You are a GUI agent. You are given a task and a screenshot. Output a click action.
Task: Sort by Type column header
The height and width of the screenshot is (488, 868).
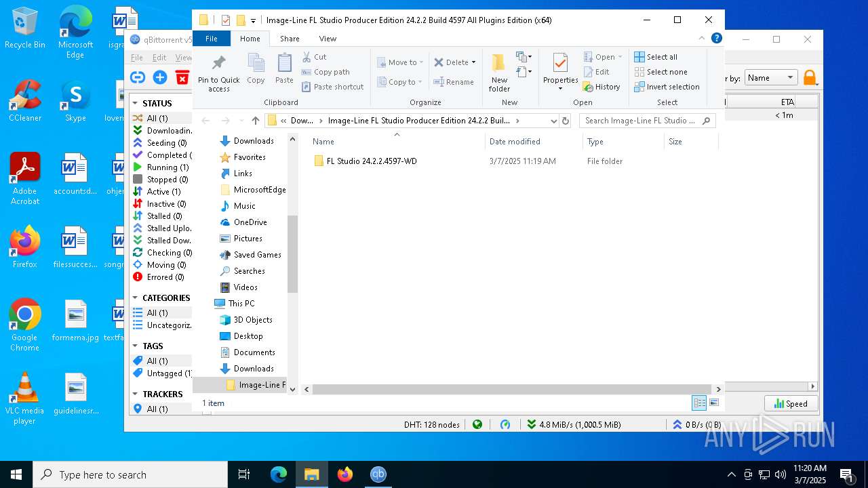click(623, 142)
